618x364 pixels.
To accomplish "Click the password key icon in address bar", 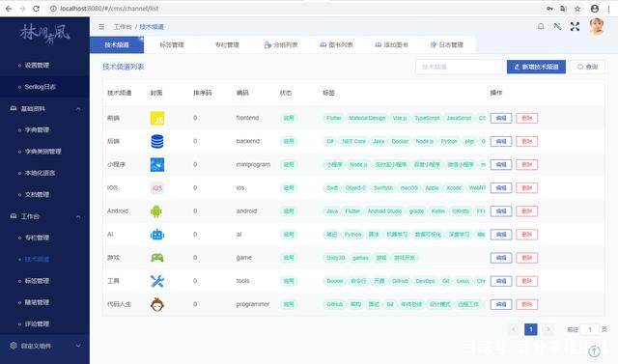I will pos(549,9).
